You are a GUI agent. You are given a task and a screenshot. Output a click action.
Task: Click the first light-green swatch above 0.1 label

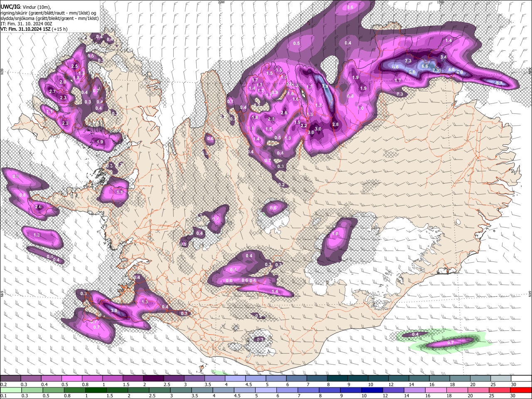pos(10,390)
